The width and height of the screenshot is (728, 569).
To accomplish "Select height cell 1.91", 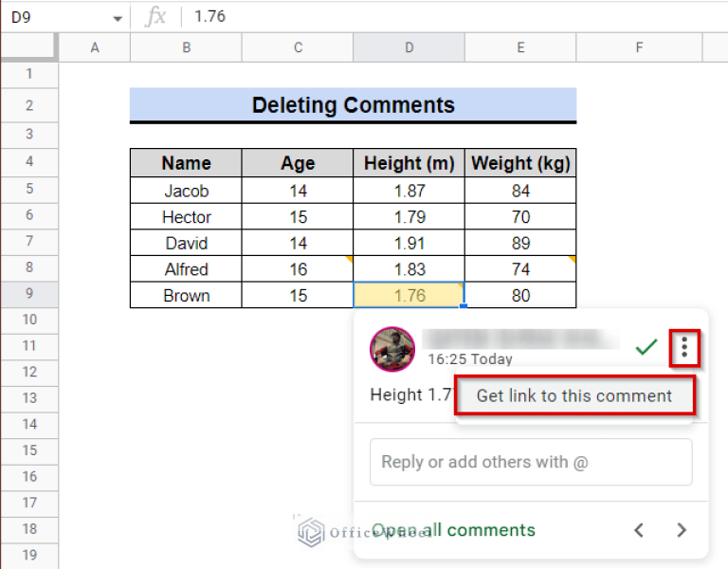I will pos(409,243).
